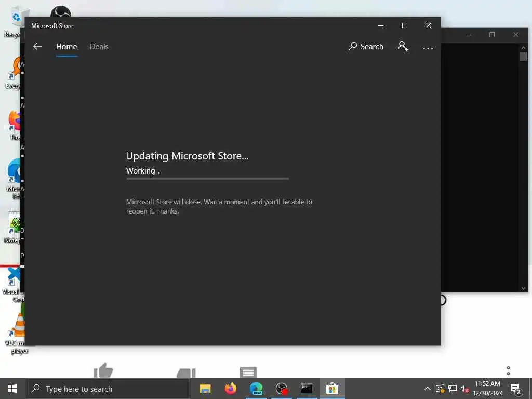Click the thumbs-up icon below the Store window
Screen dimensions: 532x399
(x=103, y=370)
